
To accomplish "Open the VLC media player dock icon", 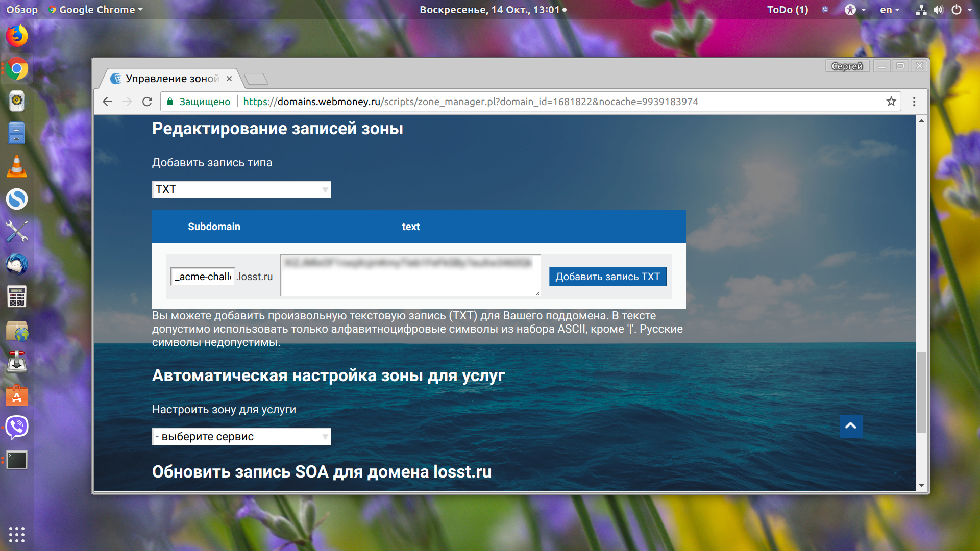I will tap(17, 166).
